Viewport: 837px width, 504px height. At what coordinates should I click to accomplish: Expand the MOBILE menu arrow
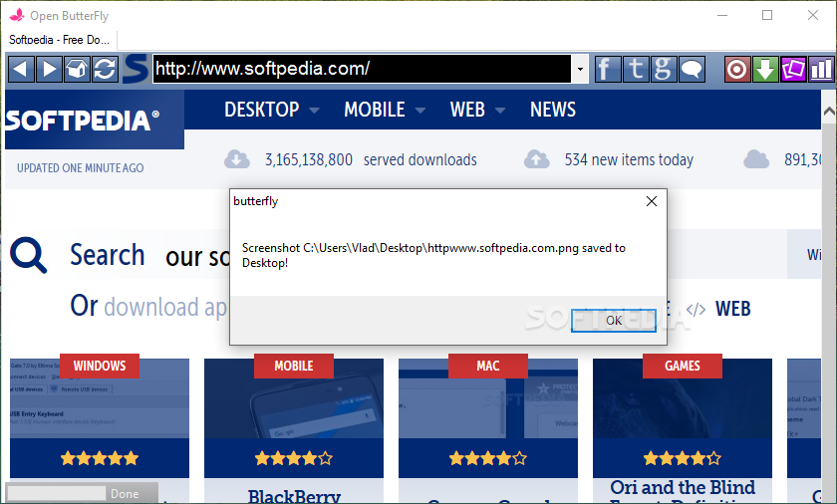click(420, 111)
